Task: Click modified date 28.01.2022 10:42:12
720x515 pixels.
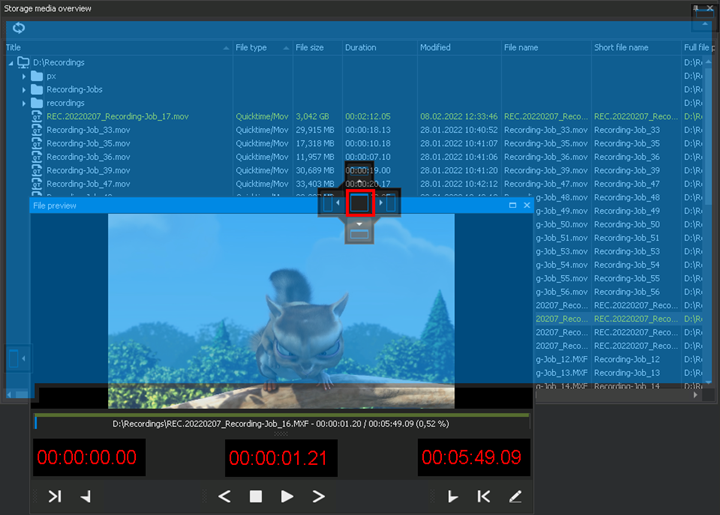Action: pos(459,184)
